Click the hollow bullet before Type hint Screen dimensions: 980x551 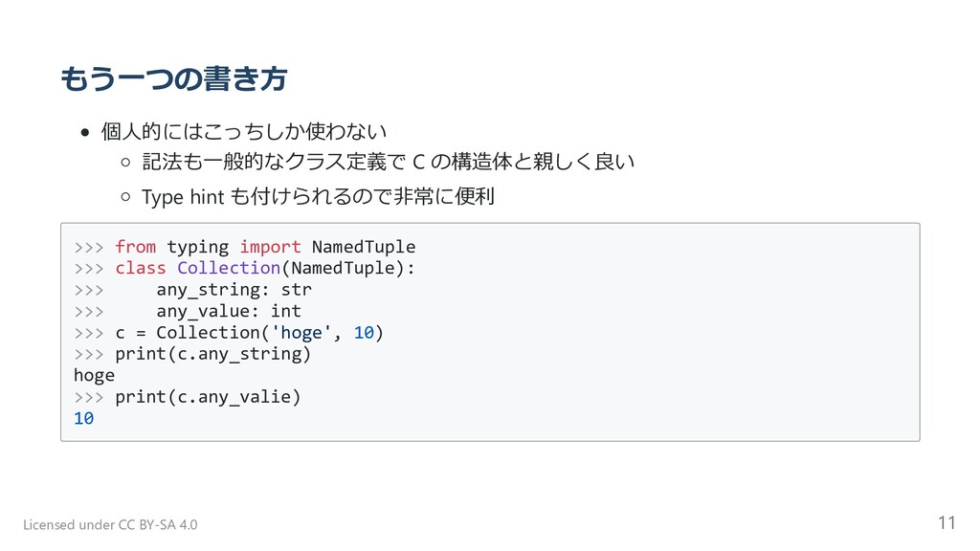click(125, 198)
